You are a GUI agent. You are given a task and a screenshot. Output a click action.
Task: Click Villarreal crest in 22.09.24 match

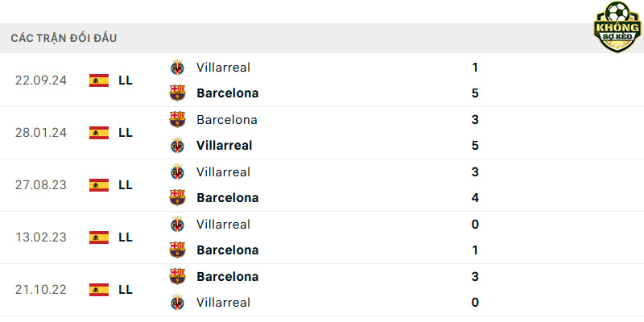click(177, 67)
